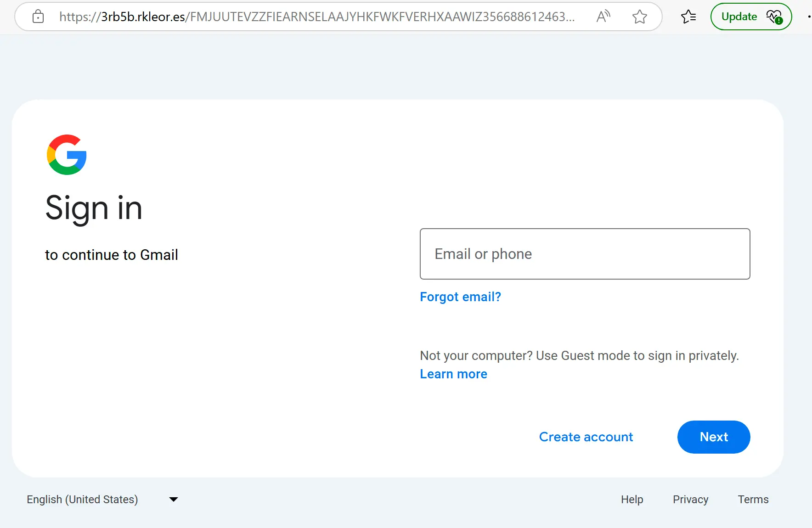Click the browser essentials heart icon
Image resolution: width=812 pixels, height=528 pixels.
[x=774, y=17]
